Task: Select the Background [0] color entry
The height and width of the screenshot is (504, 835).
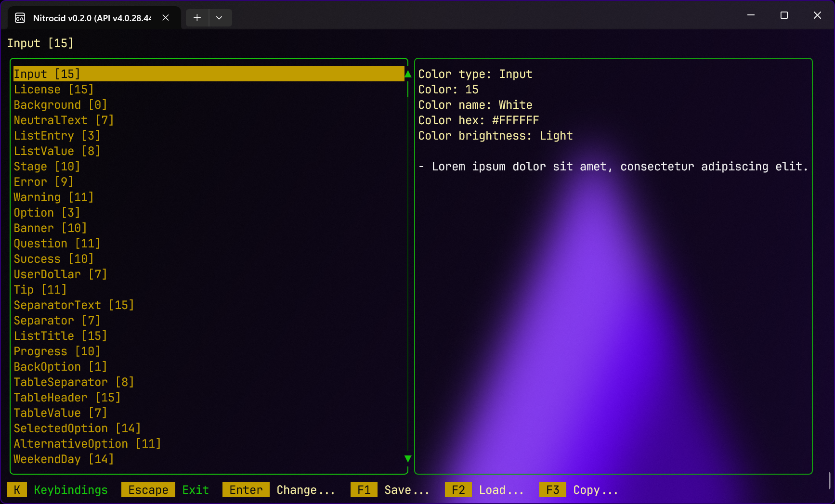Action: (60, 105)
